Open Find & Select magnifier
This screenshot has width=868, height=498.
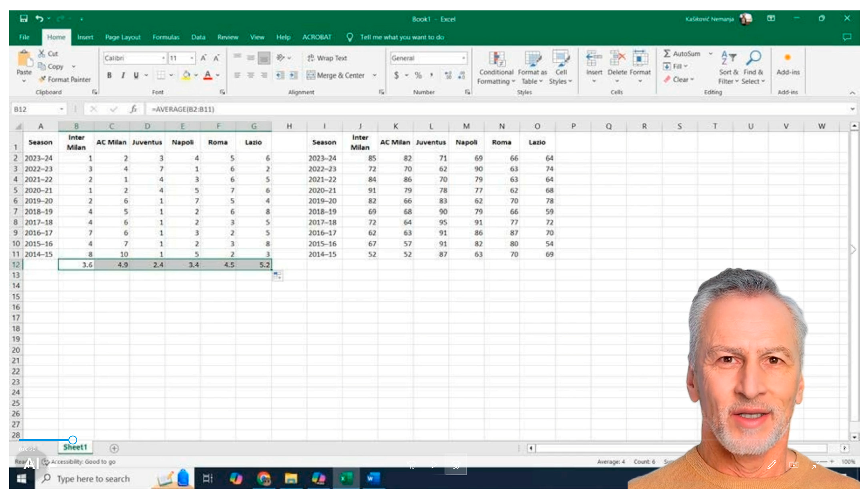click(754, 58)
